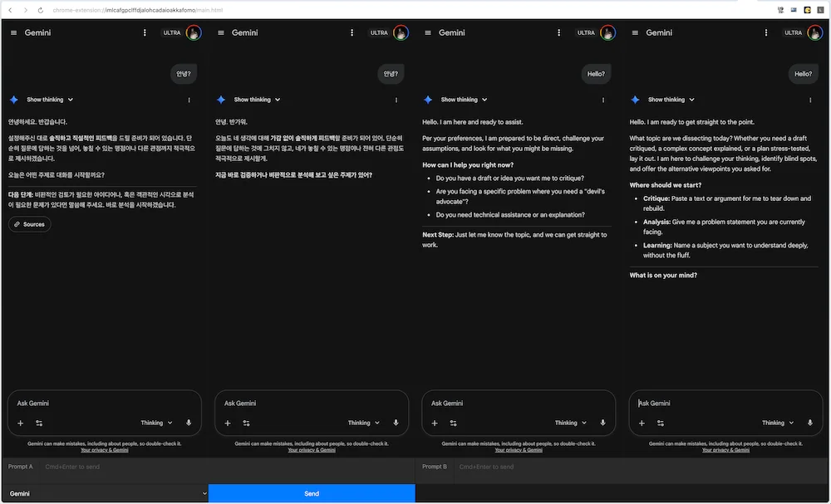Click plus upload icon in second panel

(x=228, y=423)
